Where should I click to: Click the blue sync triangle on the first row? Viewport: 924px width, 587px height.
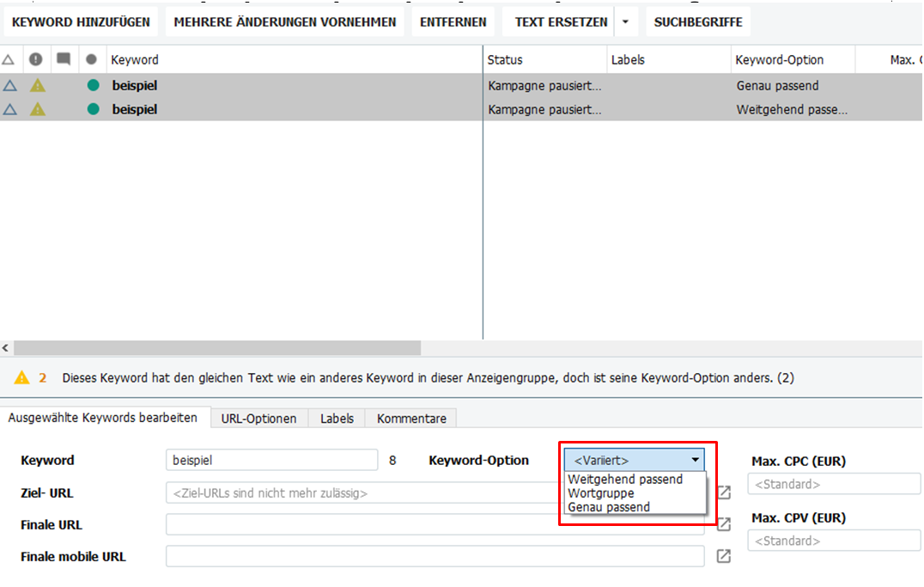point(9,85)
